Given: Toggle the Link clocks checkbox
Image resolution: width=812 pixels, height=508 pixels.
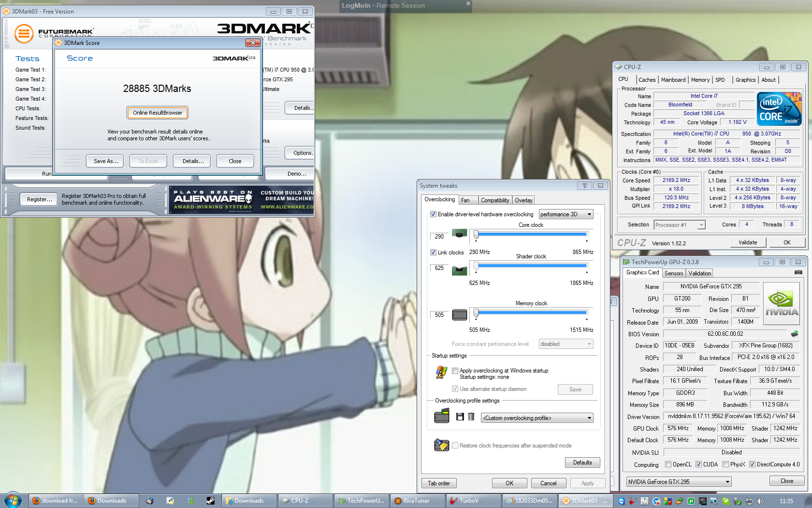Looking at the screenshot, I should pos(433,253).
